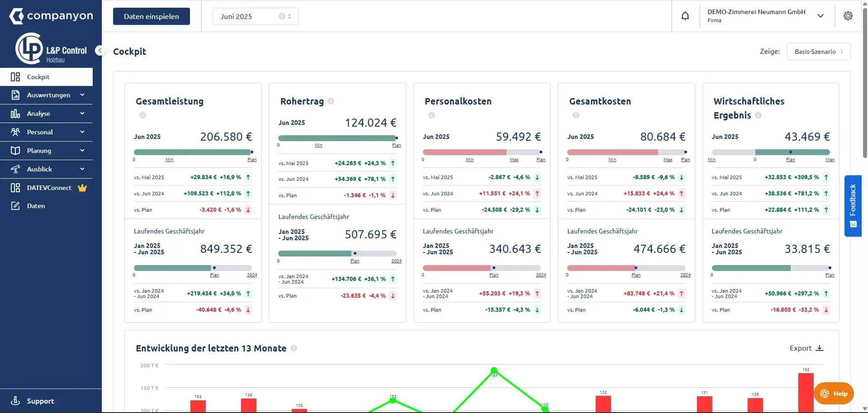Click the Daten edit icon

pyautogui.click(x=15, y=206)
